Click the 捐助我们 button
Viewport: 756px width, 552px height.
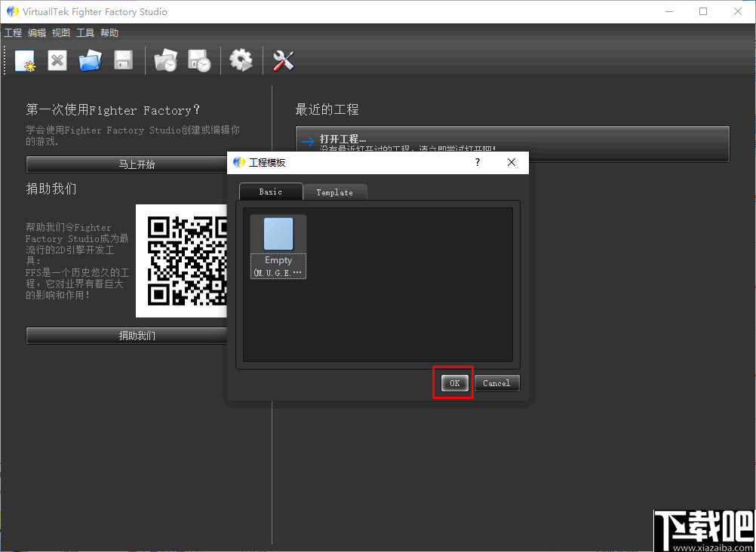point(127,336)
